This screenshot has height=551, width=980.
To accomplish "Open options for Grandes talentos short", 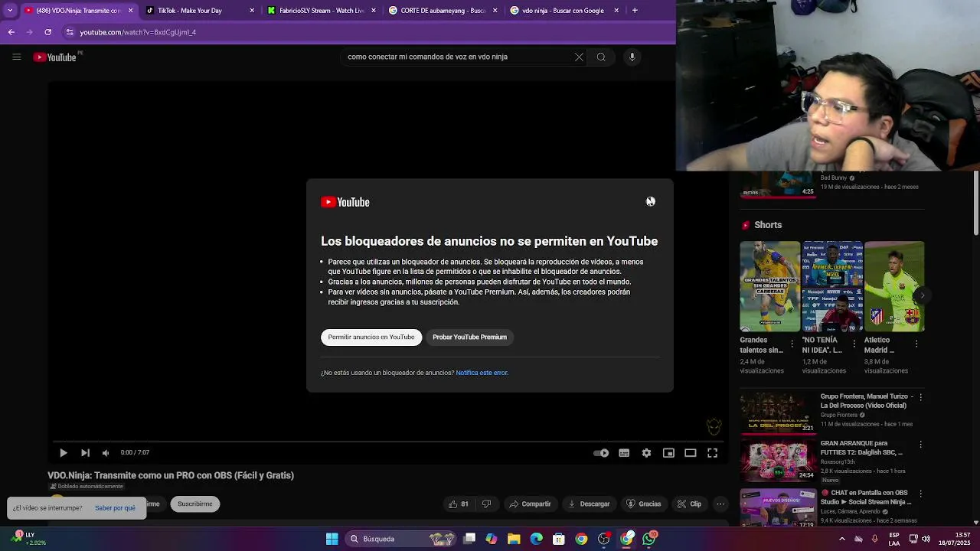I will (792, 344).
